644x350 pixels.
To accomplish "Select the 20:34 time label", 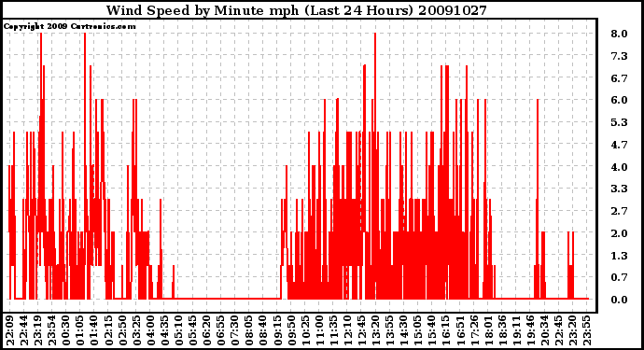I will tap(544, 330).
